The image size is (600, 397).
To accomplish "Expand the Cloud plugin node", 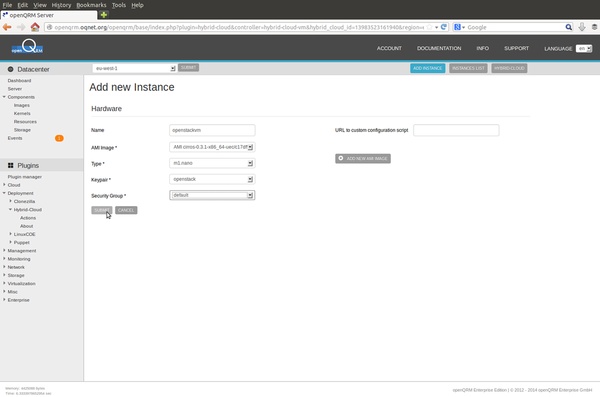I will [x=4, y=185].
